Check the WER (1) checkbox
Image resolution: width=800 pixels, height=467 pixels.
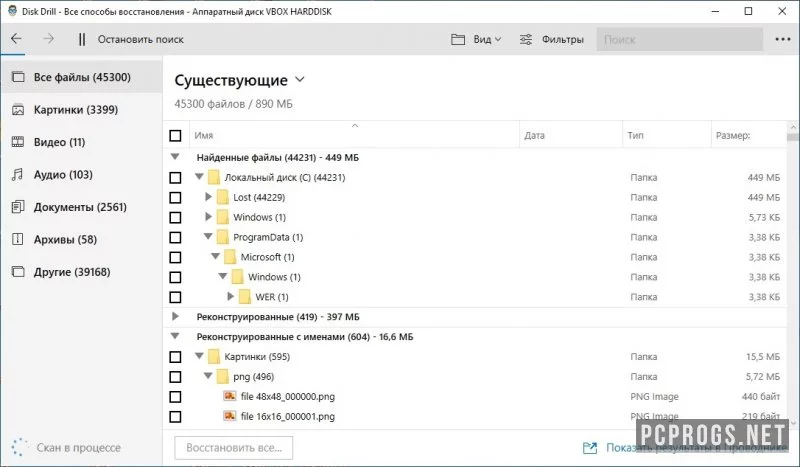[175, 297]
